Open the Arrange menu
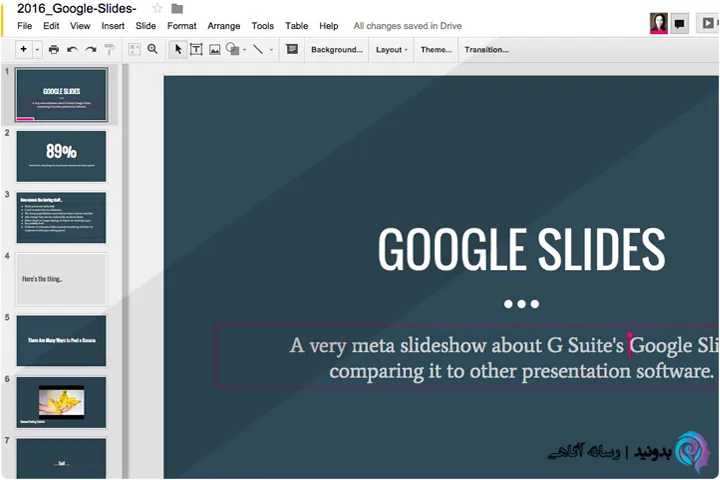Image resolution: width=720 pixels, height=480 pixels. (x=224, y=26)
